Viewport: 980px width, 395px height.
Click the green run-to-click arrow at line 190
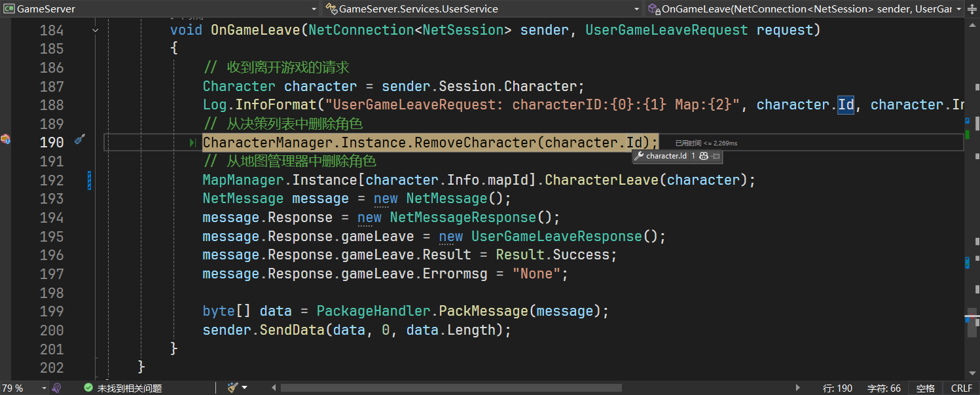click(193, 143)
